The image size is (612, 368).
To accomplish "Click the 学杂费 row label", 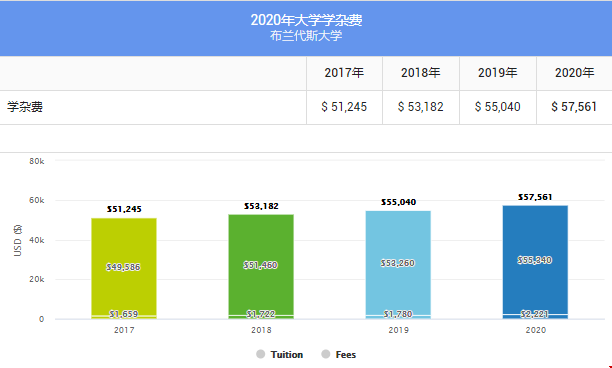I will click(x=25, y=107).
